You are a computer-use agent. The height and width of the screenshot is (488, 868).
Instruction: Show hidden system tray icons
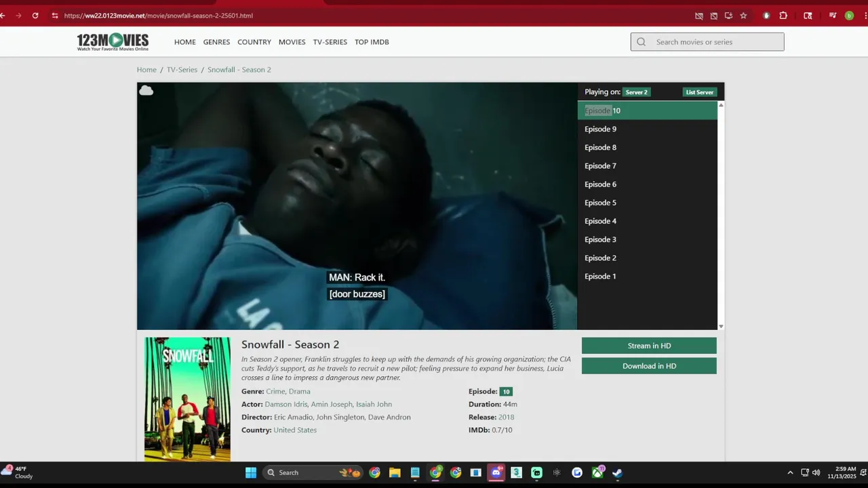(790, 472)
